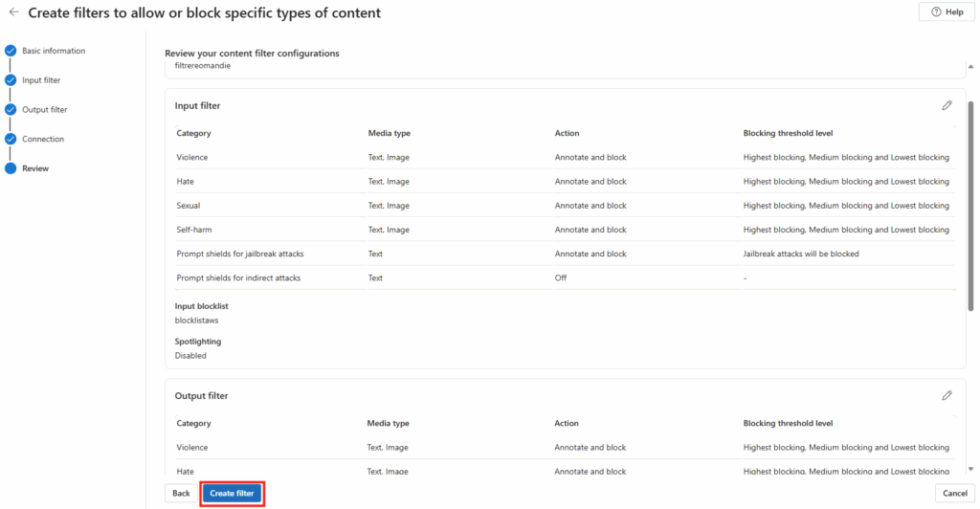Click the Review step circle indicator
980x509 pixels.
point(11,168)
